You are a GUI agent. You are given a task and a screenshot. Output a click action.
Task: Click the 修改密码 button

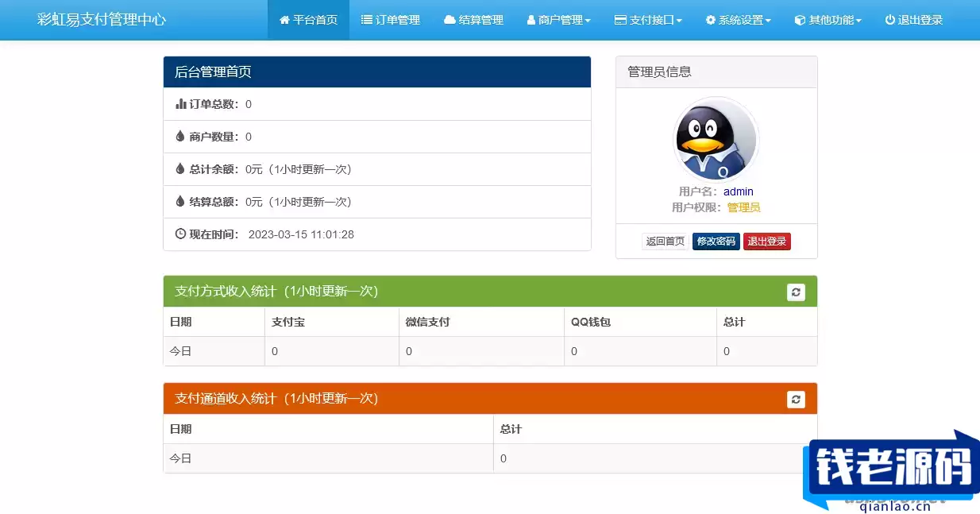pos(716,242)
